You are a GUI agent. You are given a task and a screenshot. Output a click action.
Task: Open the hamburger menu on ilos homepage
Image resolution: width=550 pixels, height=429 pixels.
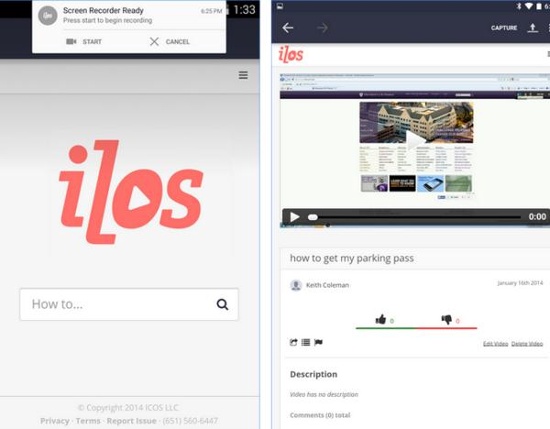click(x=243, y=75)
